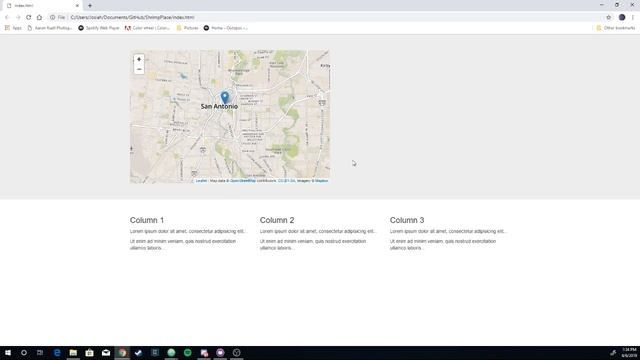Open the Pictures bookmark folder
The width and height of the screenshot is (640, 360).
click(187, 28)
